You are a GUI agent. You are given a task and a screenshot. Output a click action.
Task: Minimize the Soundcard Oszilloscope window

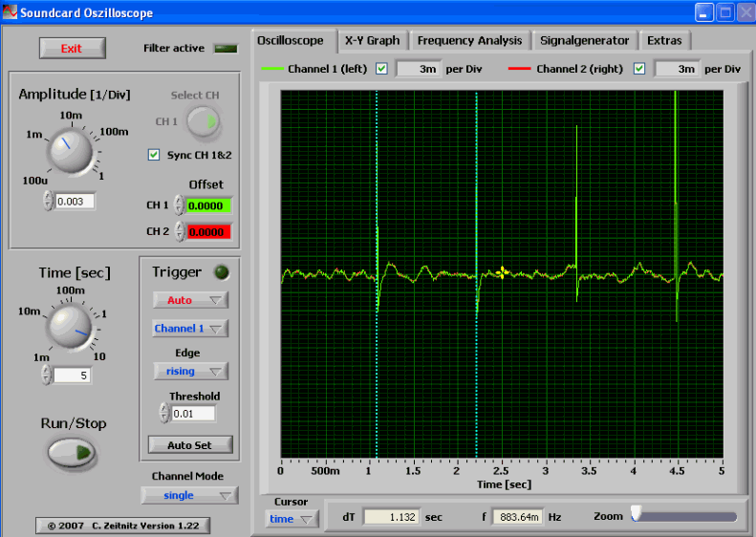(x=704, y=12)
